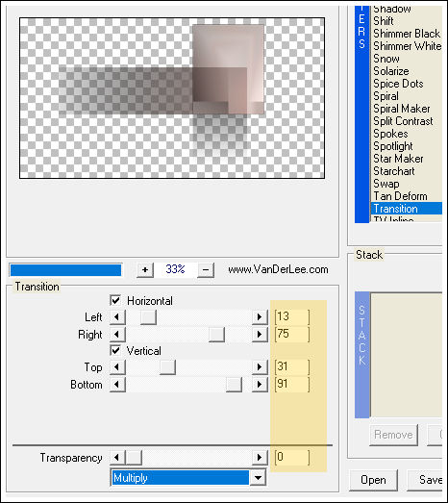Choose the Spotlight filter entry
The height and width of the screenshot is (503, 448).
tap(393, 146)
